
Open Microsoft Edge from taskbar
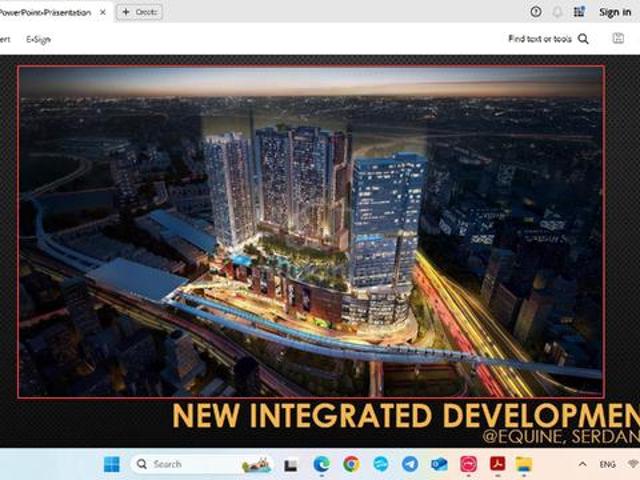tap(321, 464)
